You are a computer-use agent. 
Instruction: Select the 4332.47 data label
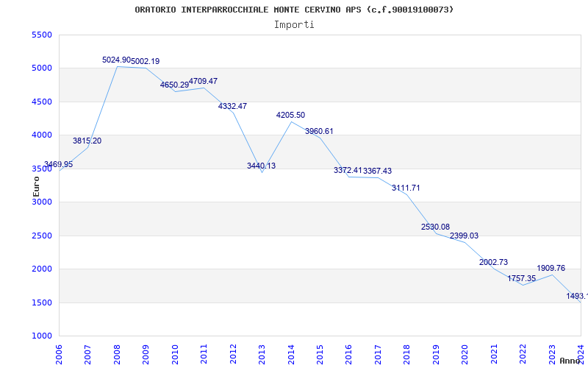tap(232, 106)
